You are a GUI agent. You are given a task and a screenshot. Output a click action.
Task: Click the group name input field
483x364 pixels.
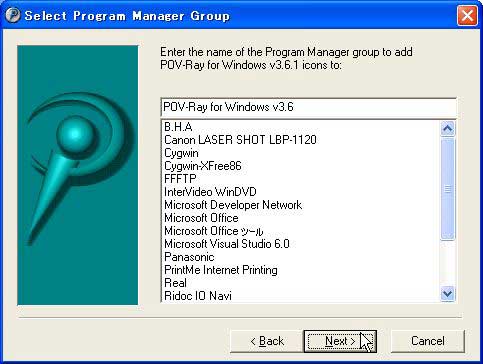[308, 107]
